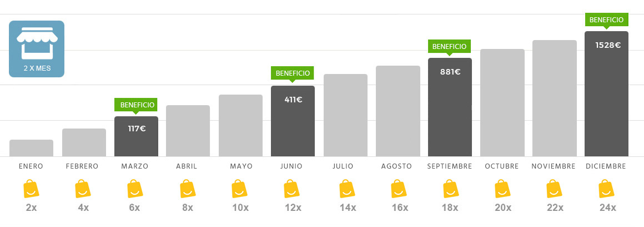This screenshot has height=227, width=644.
Task: Click the shopping bag icon under Abril
Action: click(x=188, y=189)
